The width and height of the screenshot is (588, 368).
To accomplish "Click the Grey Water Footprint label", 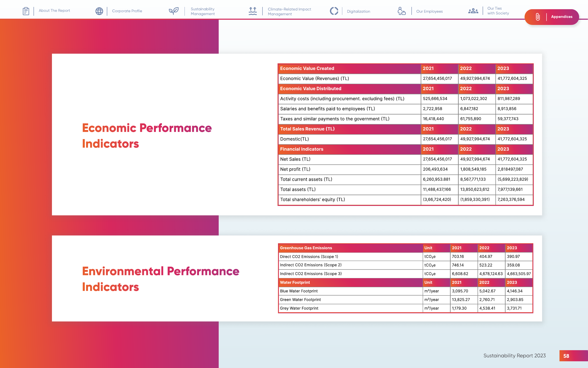I will (299, 308).
